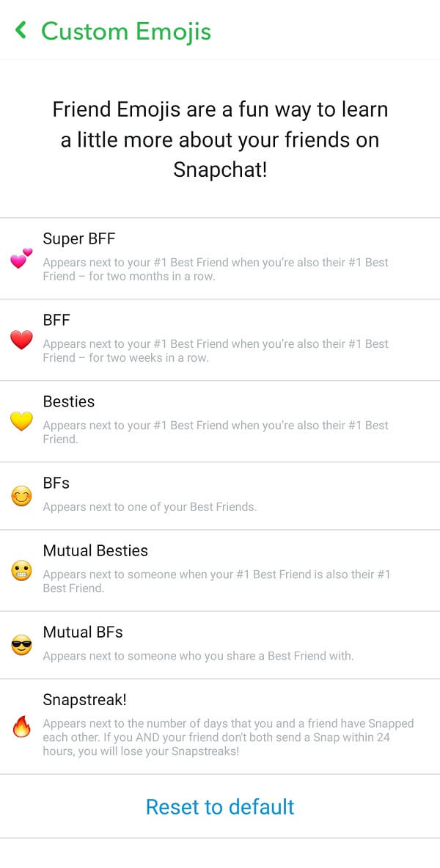Click the smiling face BFs emoji
Viewport: 440px width, 868px height.
(21, 495)
